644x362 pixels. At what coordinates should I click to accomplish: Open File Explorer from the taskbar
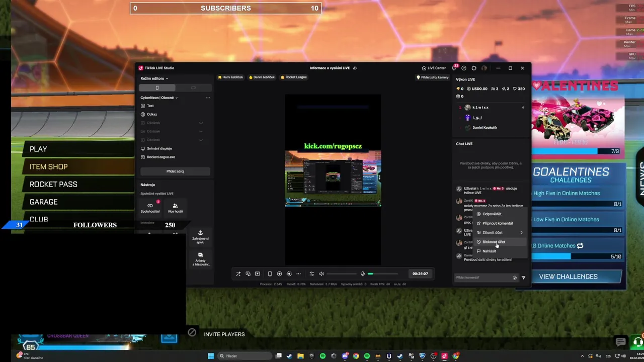click(300, 356)
